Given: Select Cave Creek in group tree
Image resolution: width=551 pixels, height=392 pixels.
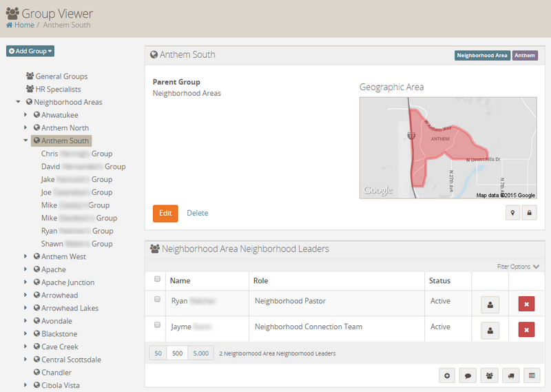Looking at the screenshot, I should coord(60,347).
